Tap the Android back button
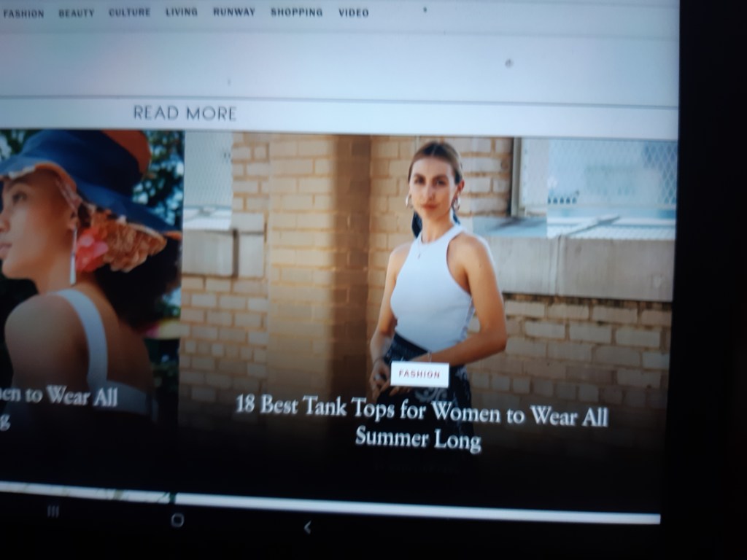 click(x=307, y=526)
